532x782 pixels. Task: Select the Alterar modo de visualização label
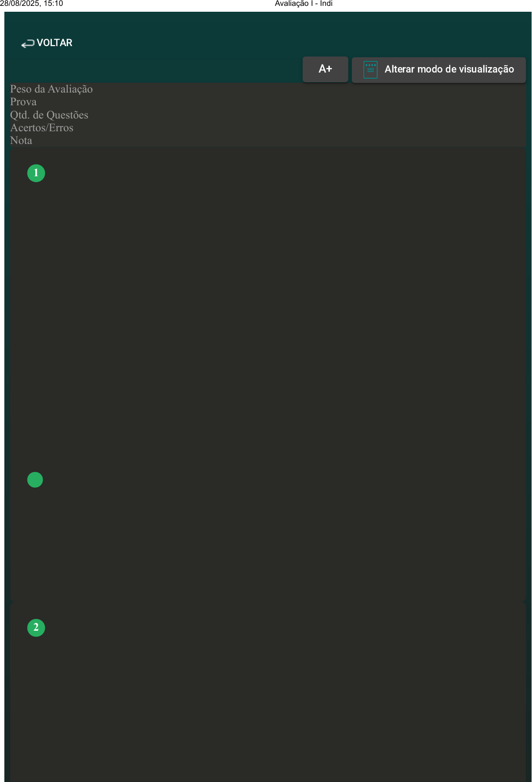449,69
